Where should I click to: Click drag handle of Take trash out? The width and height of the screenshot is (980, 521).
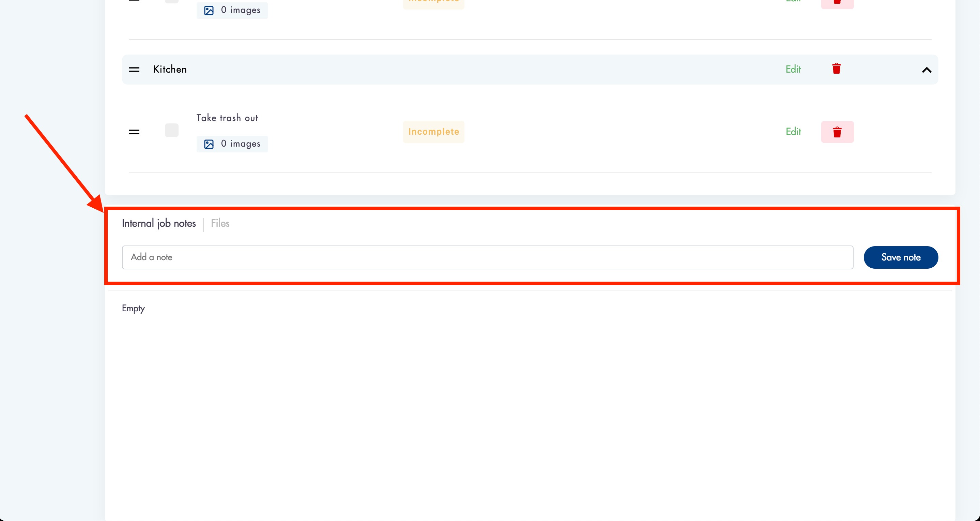click(134, 132)
